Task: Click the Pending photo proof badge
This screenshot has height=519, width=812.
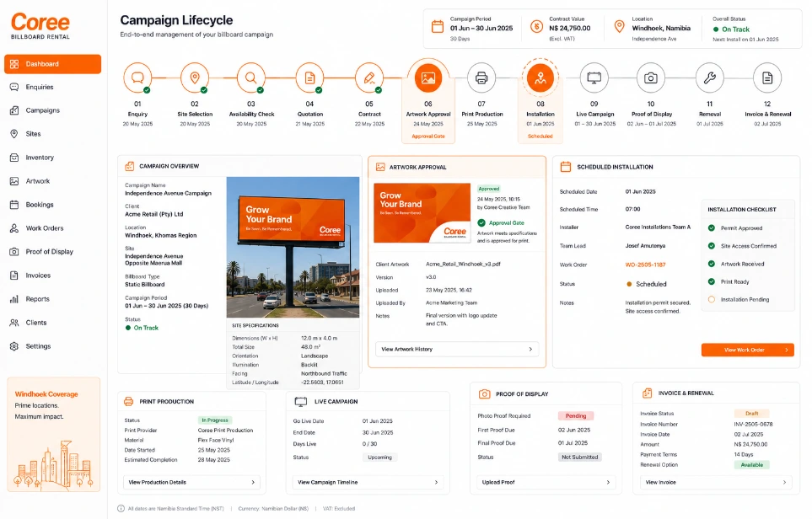Action: [x=576, y=416]
